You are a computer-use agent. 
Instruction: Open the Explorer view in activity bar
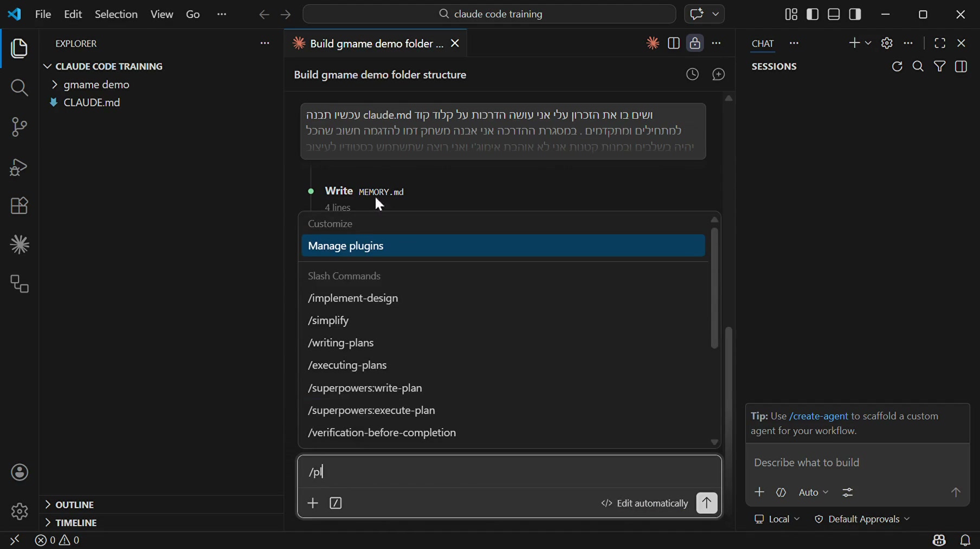pos(20,49)
